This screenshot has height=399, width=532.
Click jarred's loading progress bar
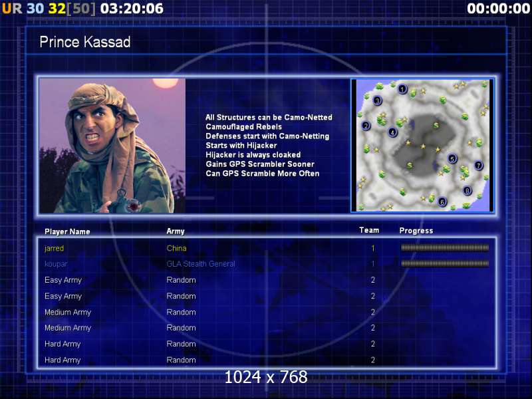click(x=445, y=248)
